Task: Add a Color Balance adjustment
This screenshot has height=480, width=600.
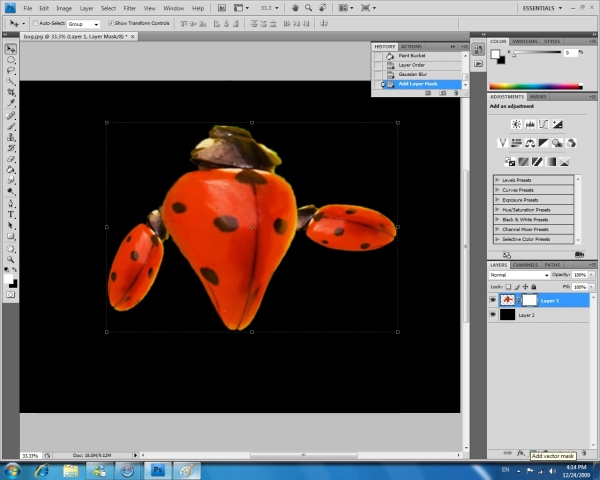Action: click(x=530, y=143)
